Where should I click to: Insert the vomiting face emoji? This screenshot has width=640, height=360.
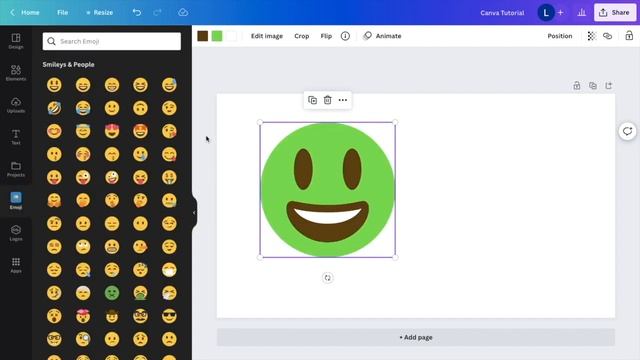[140, 293]
